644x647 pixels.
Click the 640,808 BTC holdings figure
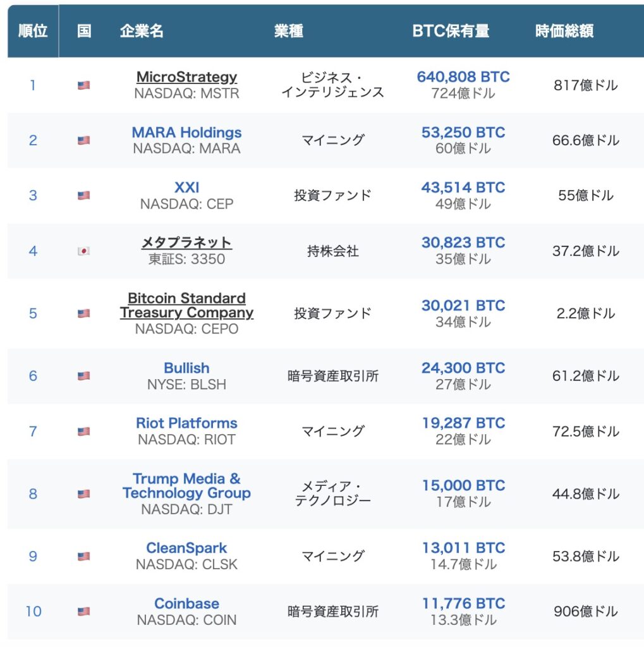click(463, 77)
